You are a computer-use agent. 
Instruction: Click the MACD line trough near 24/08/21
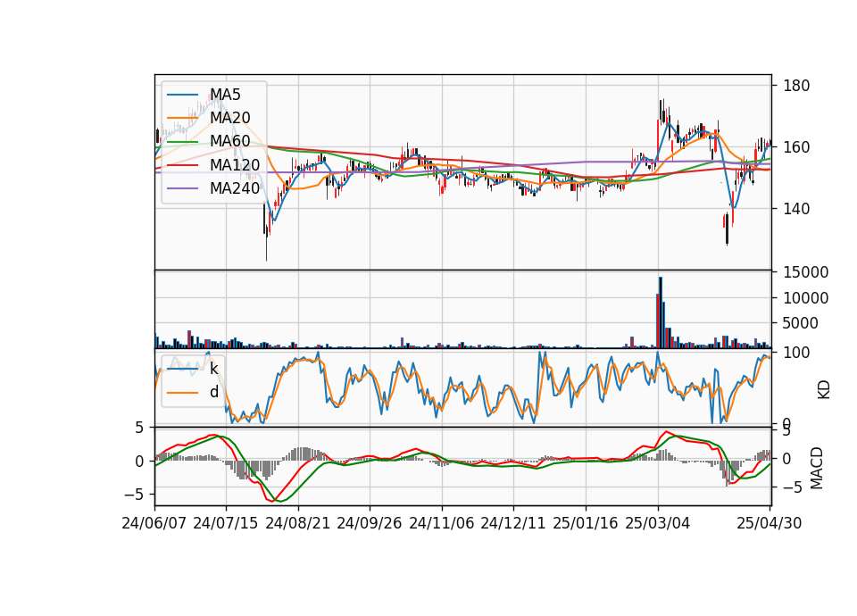click(x=273, y=501)
